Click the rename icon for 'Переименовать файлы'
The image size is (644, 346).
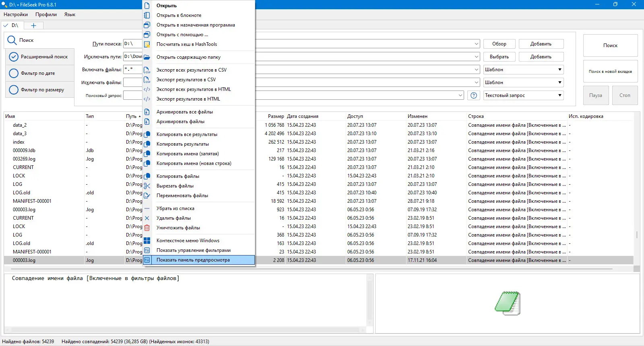click(147, 196)
